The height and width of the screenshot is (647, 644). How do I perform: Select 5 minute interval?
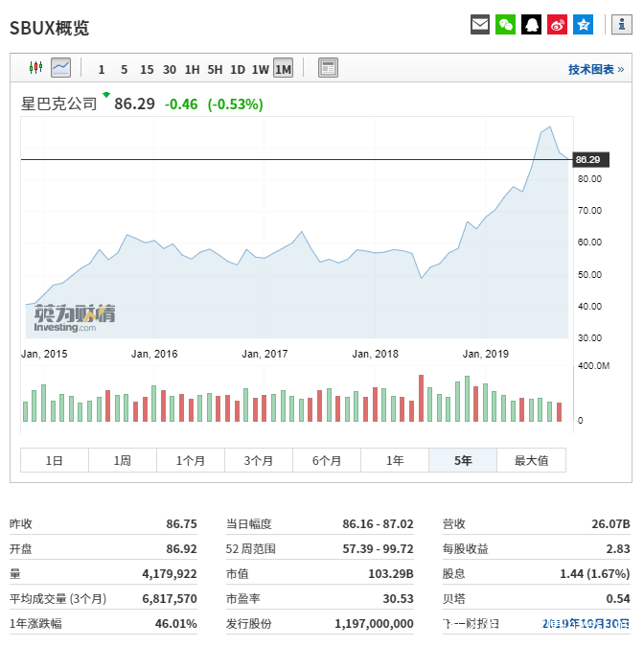tap(125, 69)
